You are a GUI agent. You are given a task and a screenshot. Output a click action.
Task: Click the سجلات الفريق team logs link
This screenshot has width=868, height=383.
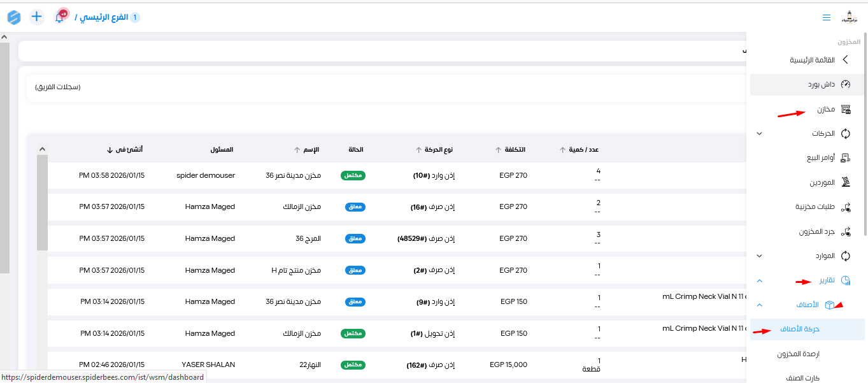pyautogui.click(x=57, y=87)
